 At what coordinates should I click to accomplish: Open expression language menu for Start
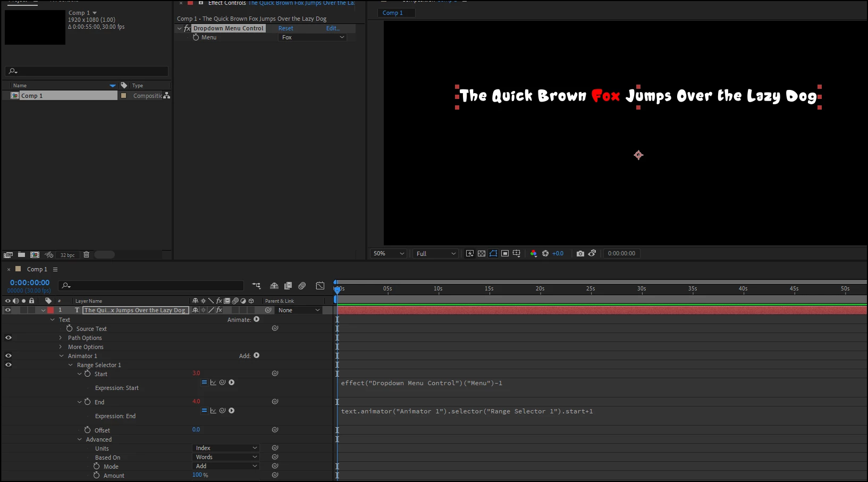[232, 383]
